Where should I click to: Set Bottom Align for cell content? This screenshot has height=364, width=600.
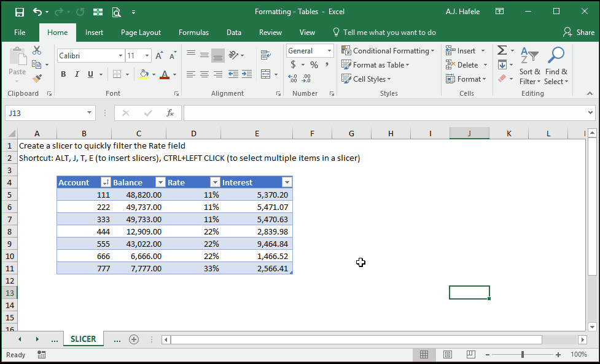coord(218,55)
